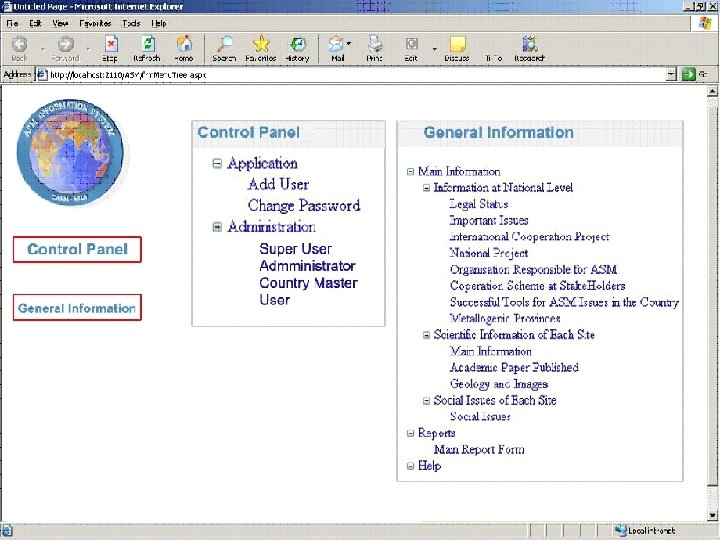Click the Windows flag throbber icon
Screen dimensions: 720x540
pos(704,23)
